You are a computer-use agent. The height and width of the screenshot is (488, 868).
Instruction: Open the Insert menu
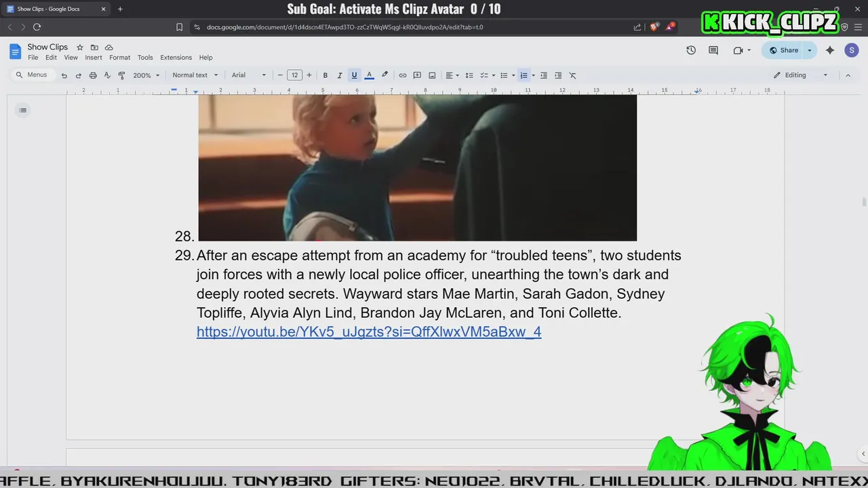94,58
